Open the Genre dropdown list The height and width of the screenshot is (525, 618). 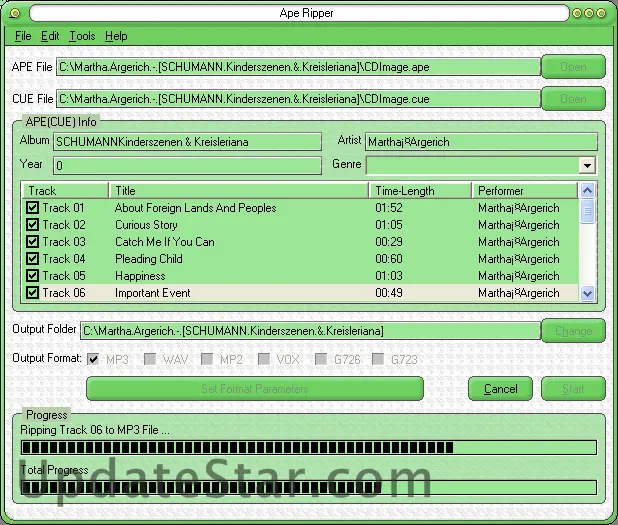[x=586, y=166]
